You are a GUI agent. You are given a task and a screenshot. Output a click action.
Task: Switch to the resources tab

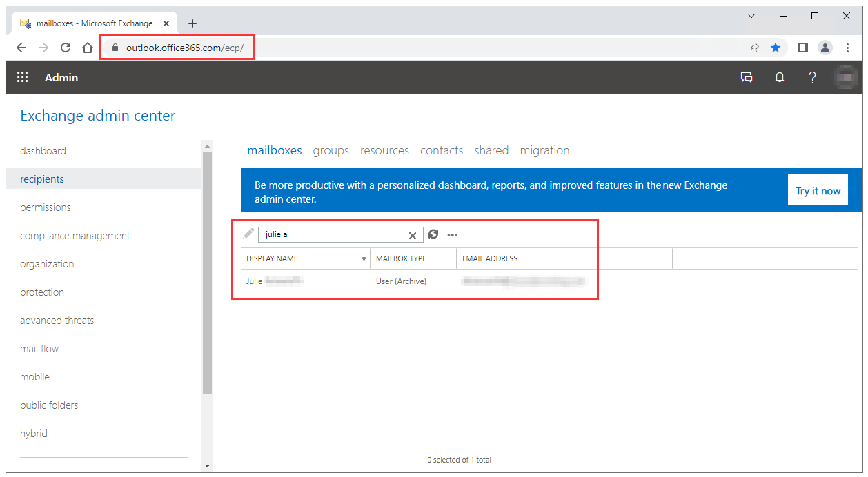tap(384, 150)
